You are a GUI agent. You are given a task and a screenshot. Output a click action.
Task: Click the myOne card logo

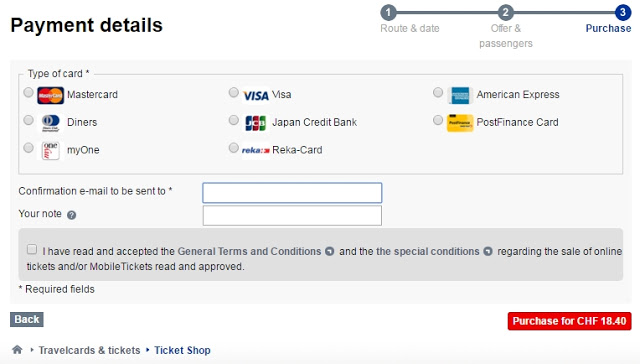point(50,150)
